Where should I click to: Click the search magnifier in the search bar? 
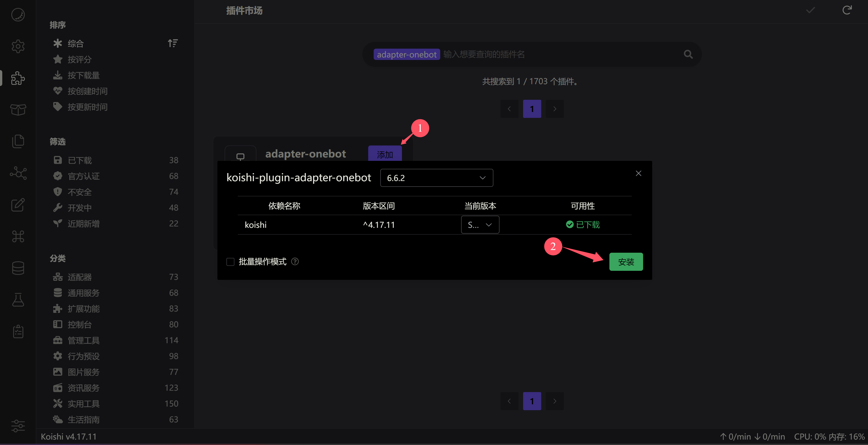(688, 54)
